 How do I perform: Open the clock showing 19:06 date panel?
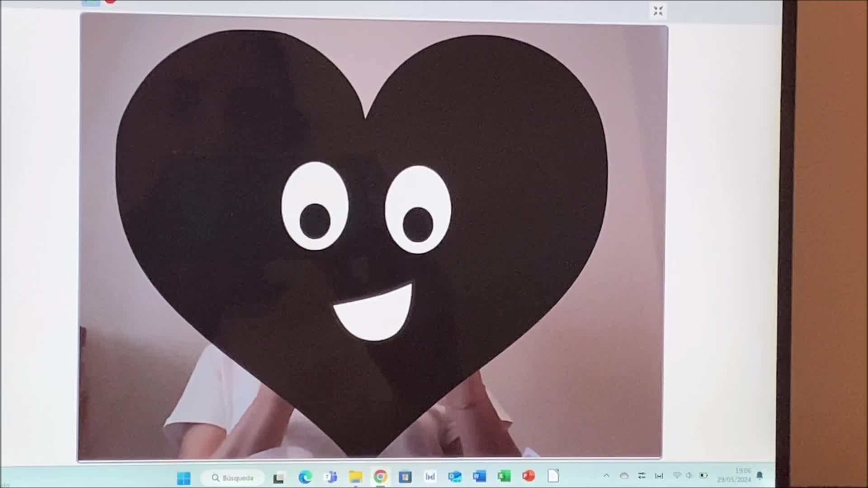[735, 475]
